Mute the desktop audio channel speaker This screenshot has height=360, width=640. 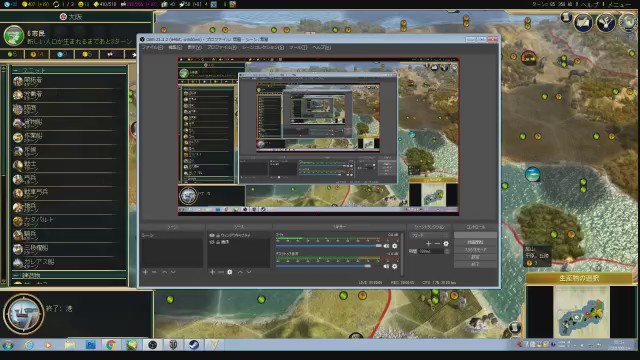[386, 266]
